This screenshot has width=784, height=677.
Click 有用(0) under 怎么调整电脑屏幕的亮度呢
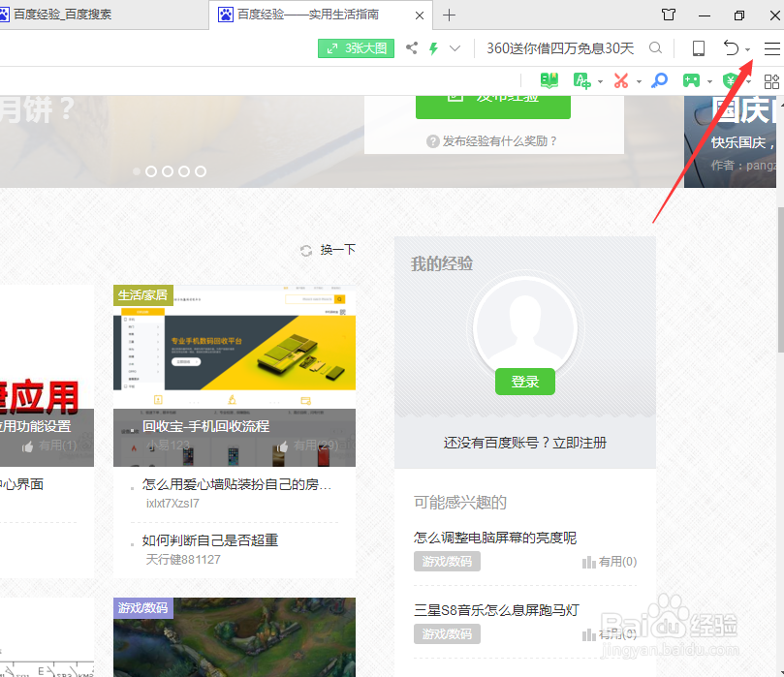pyautogui.click(x=610, y=562)
